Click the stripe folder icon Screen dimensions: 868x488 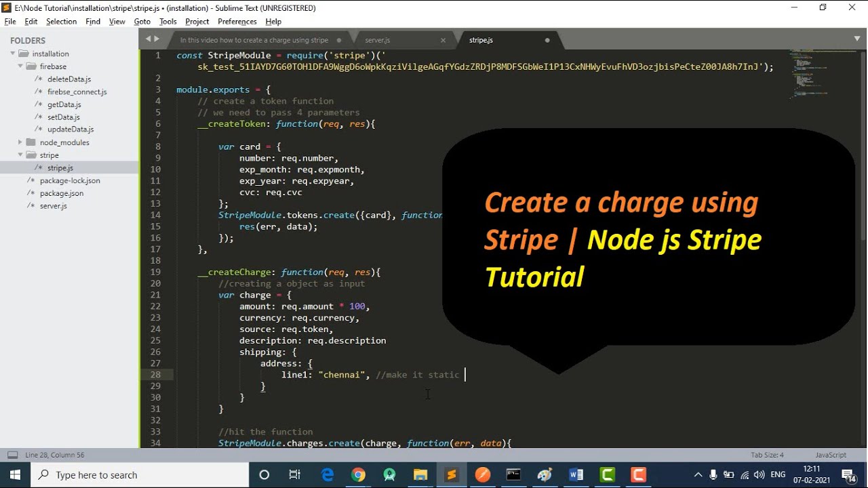(31, 155)
